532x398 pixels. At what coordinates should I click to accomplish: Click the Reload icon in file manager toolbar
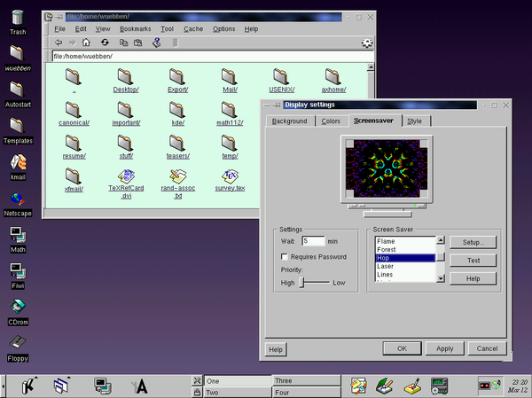pyautogui.click(x=105, y=43)
